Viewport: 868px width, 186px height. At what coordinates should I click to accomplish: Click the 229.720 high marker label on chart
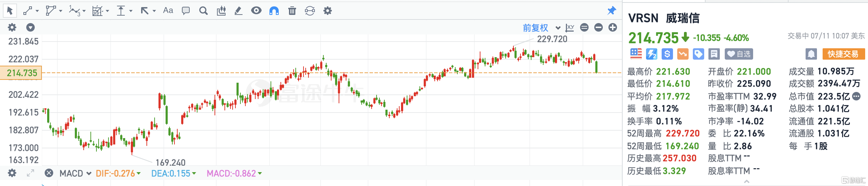pos(552,39)
